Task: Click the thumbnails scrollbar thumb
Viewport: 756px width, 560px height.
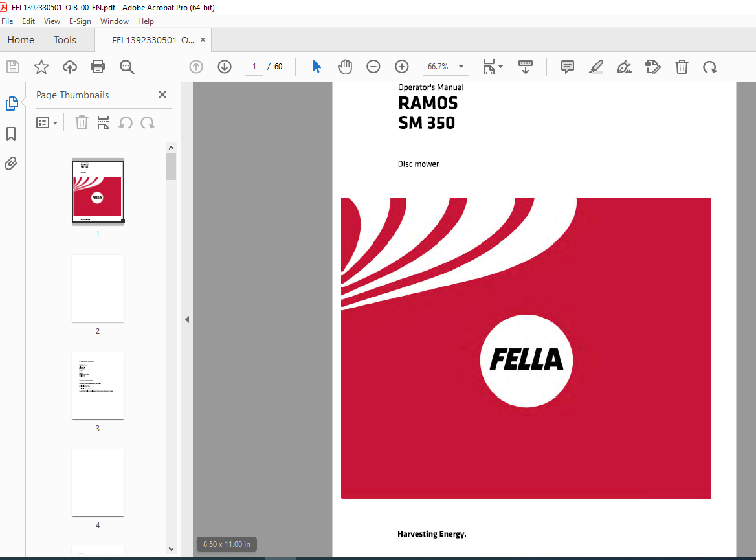Action: pyautogui.click(x=171, y=166)
